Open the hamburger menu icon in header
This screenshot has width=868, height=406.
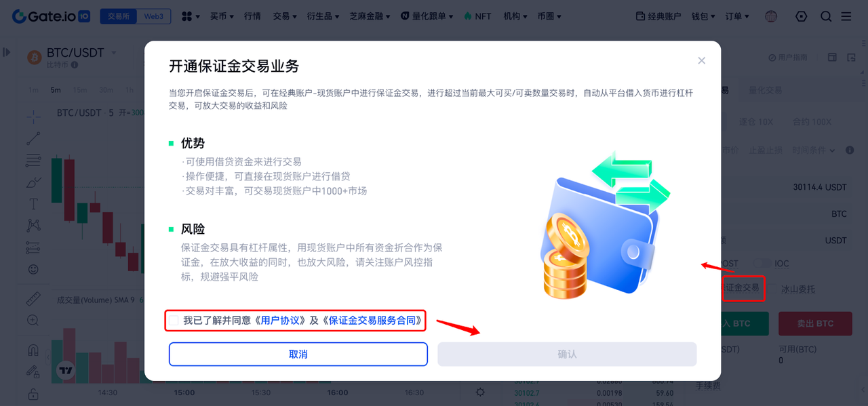pyautogui.click(x=846, y=16)
